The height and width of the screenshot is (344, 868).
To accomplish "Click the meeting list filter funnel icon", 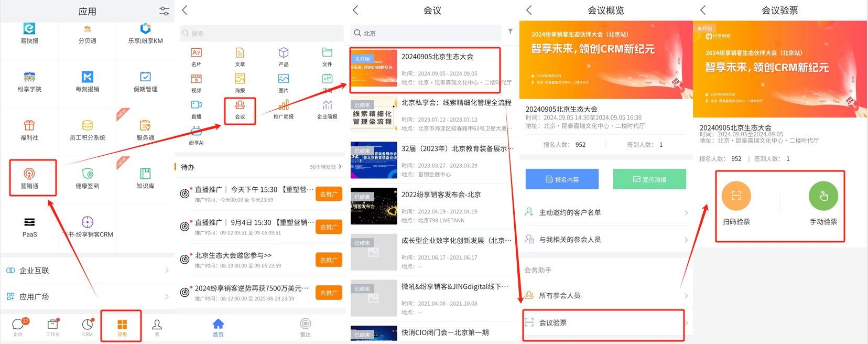I will [510, 32].
